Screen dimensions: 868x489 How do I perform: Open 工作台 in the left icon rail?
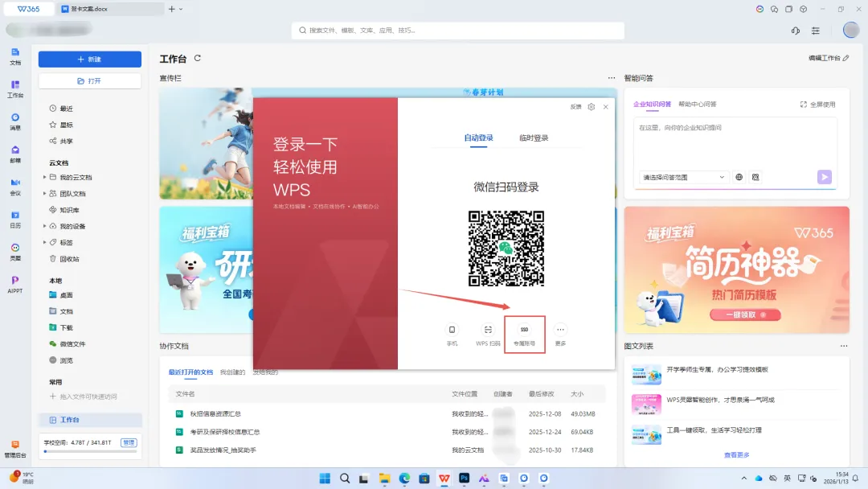[x=15, y=88]
